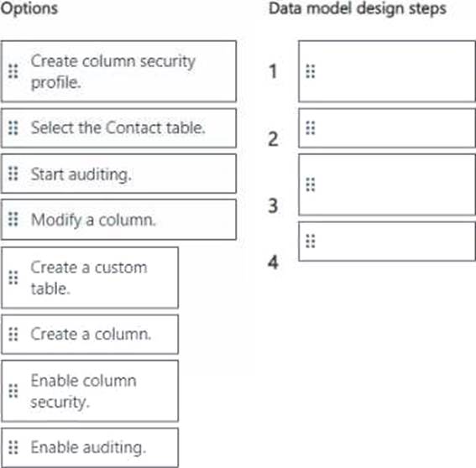The width and height of the screenshot is (476, 468).
Task: Click the empty step 4 drop box
Action: (387, 242)
